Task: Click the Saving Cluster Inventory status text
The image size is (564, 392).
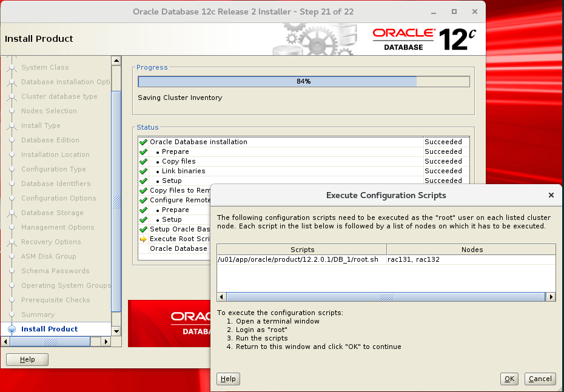Action: 180,98
